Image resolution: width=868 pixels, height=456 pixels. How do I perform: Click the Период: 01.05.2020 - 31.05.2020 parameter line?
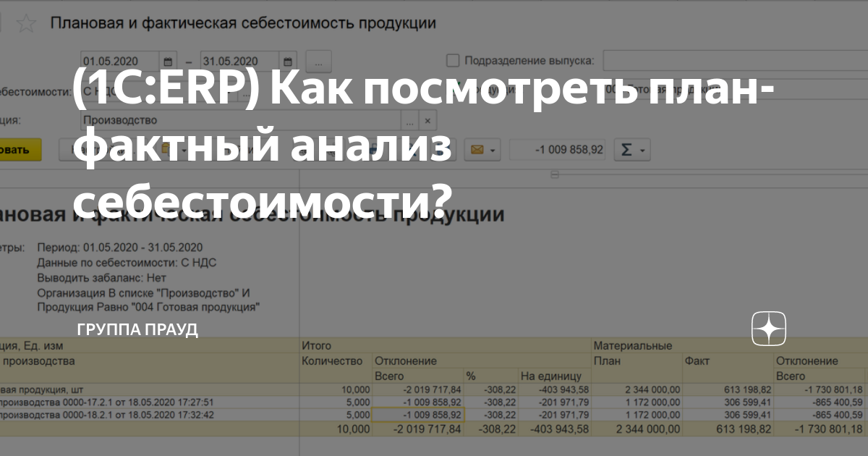pos(120,247)
